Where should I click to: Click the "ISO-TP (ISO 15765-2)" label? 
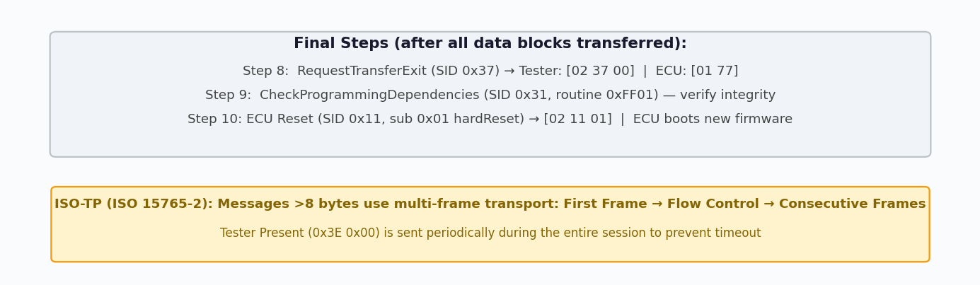[133, 204]
